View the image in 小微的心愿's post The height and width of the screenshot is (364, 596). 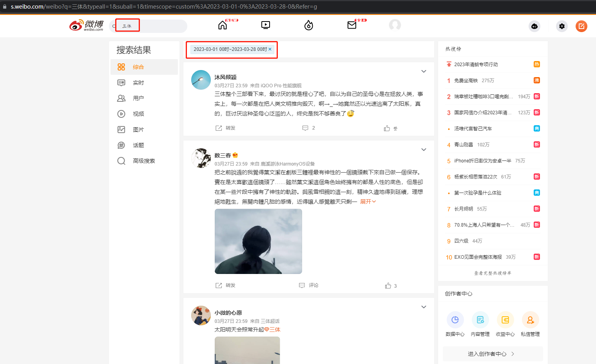247,350
